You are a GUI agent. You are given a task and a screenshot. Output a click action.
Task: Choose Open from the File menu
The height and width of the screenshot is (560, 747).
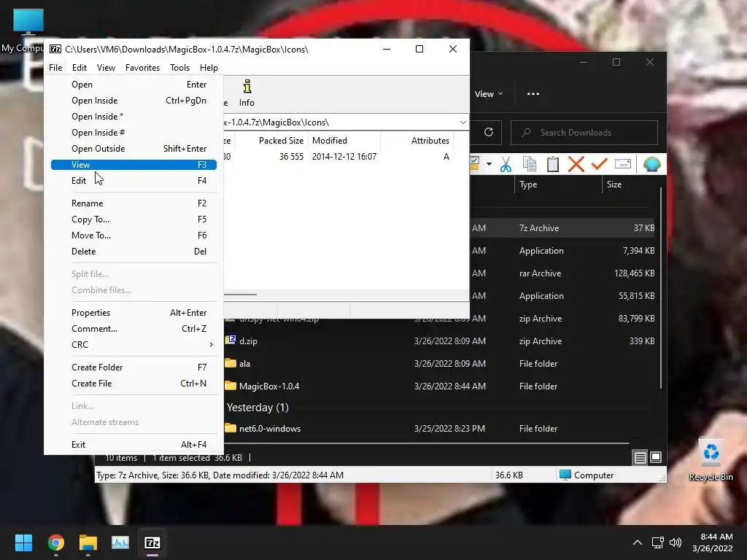(x=133, y=85)
